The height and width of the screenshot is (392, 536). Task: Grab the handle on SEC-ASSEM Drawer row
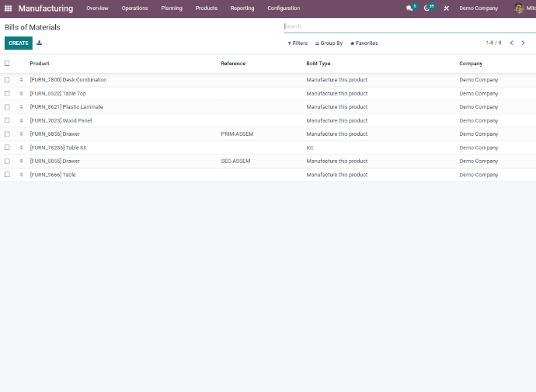tap(21, 161)
